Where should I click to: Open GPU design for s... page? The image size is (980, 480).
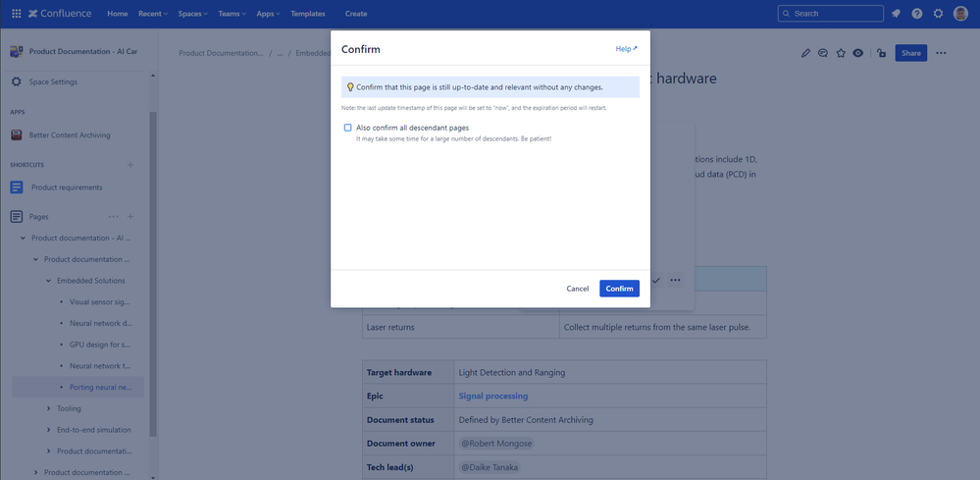point(99,345)
